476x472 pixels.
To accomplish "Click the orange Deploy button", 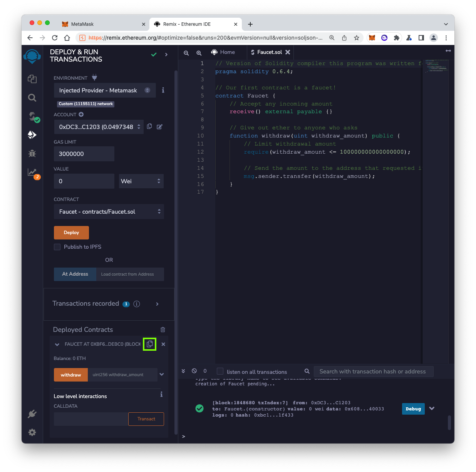I will tap(71, 233).
